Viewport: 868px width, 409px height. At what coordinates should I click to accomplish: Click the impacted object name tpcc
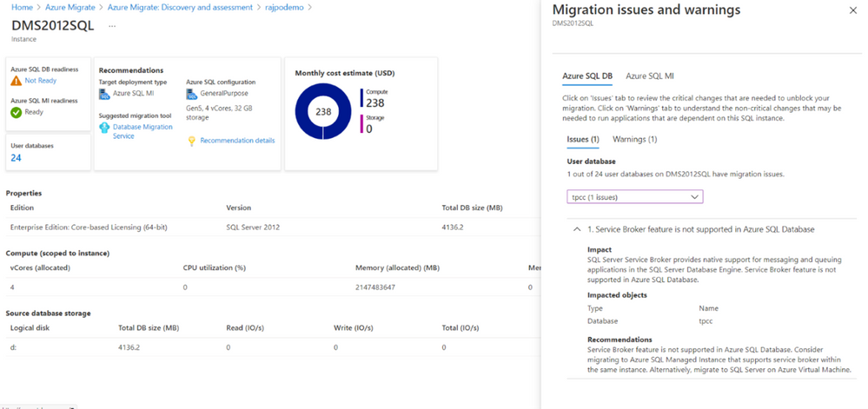click(706, 321)
